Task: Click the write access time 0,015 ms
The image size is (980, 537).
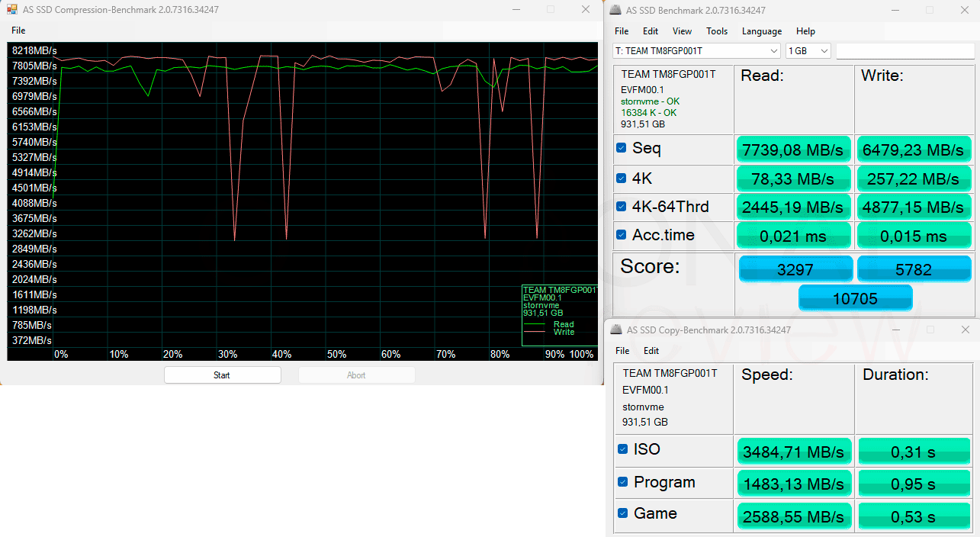Action: pos(914,236)
